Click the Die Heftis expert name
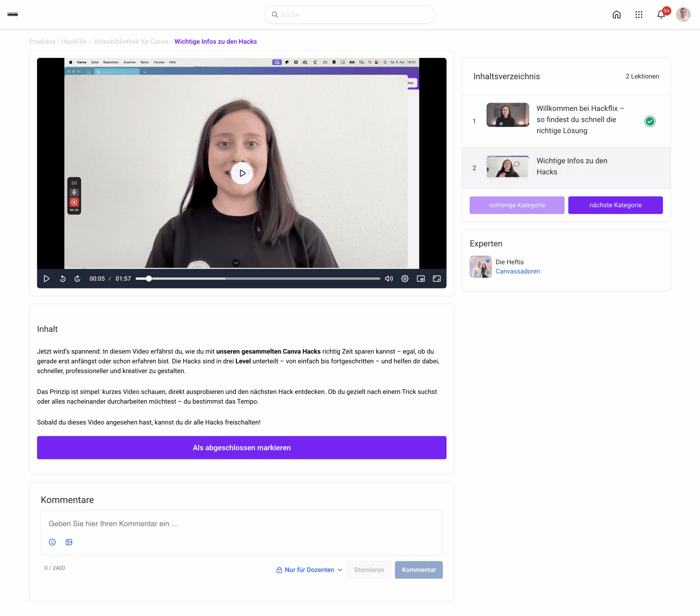The width and height of the screenshot is (700, 616). pos(509,262)
